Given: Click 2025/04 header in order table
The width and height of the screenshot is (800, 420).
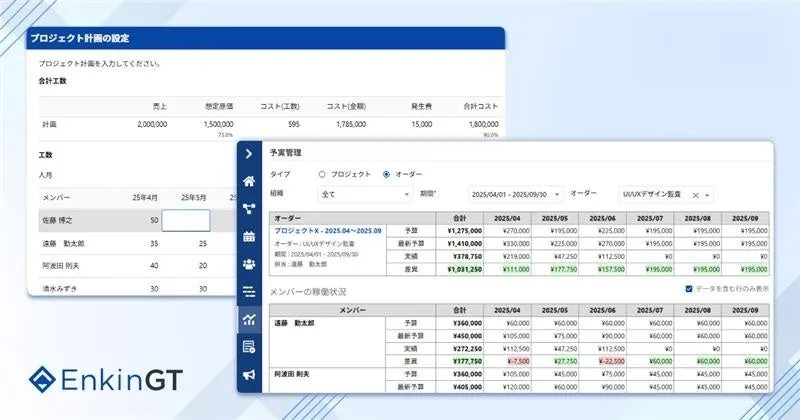Looking at the screenshot, I should [x=507, y=218].
